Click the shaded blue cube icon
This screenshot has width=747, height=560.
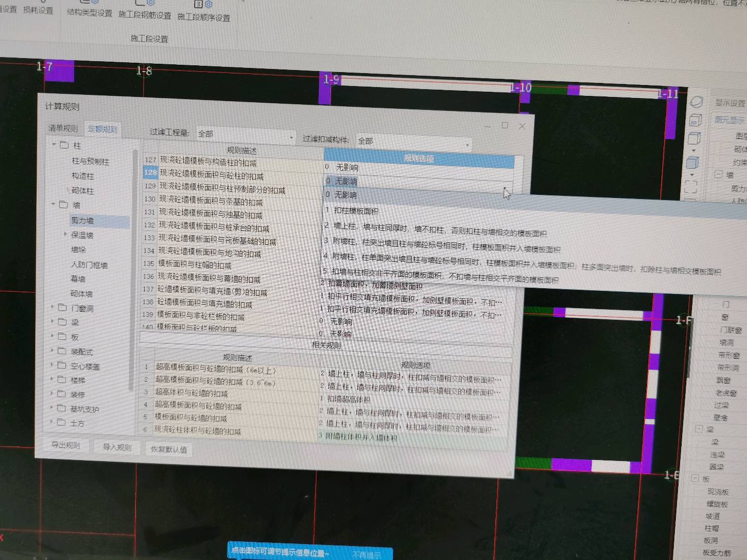click(693, 163)
